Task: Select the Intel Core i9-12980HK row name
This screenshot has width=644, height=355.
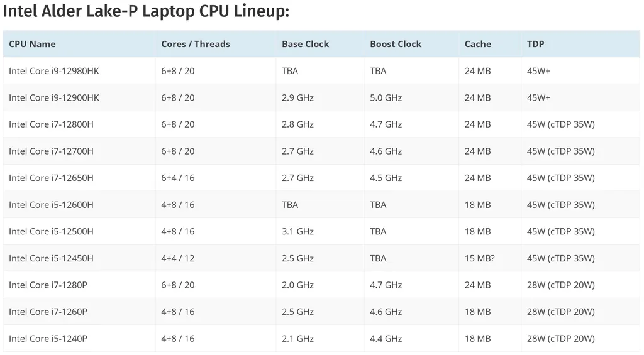Action: (54, 71)
